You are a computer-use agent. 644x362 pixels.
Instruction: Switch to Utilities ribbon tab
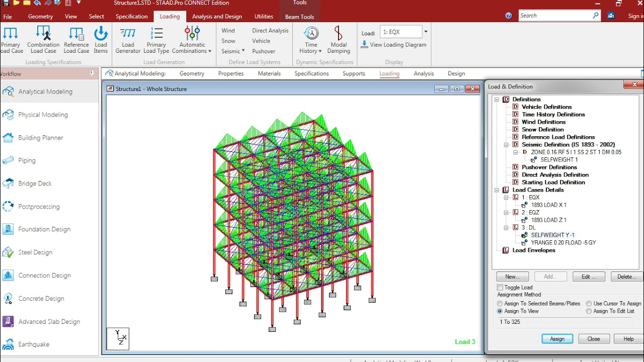(264, 17)
